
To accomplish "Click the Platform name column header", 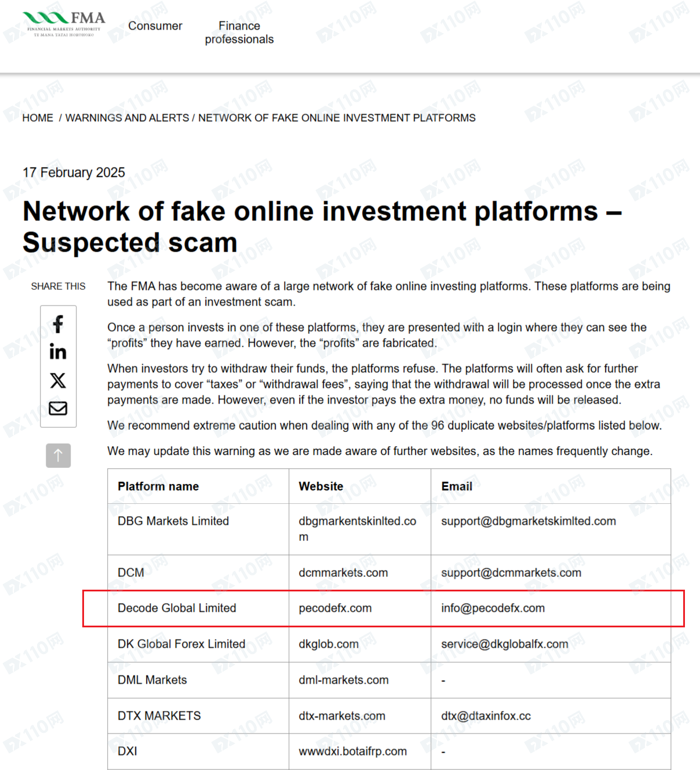I will coord(198,486).
